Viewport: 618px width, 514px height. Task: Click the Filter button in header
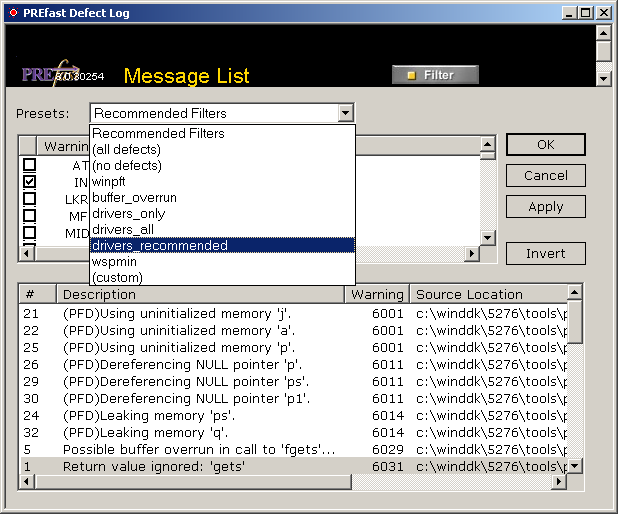[x=435, y=75]
